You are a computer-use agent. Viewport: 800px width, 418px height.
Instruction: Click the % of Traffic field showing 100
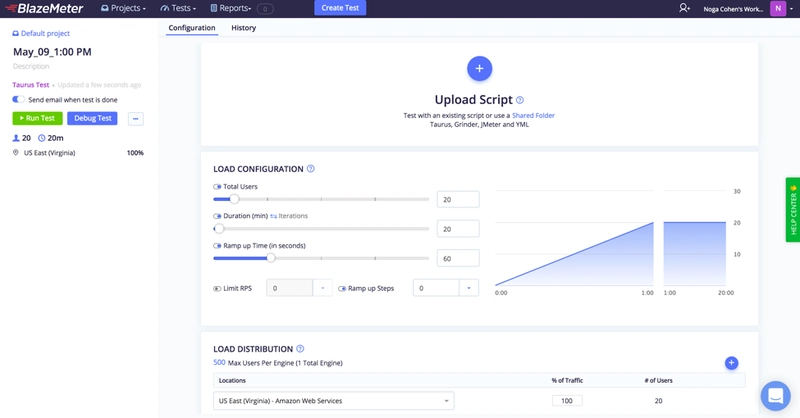[x=567, y=401]
